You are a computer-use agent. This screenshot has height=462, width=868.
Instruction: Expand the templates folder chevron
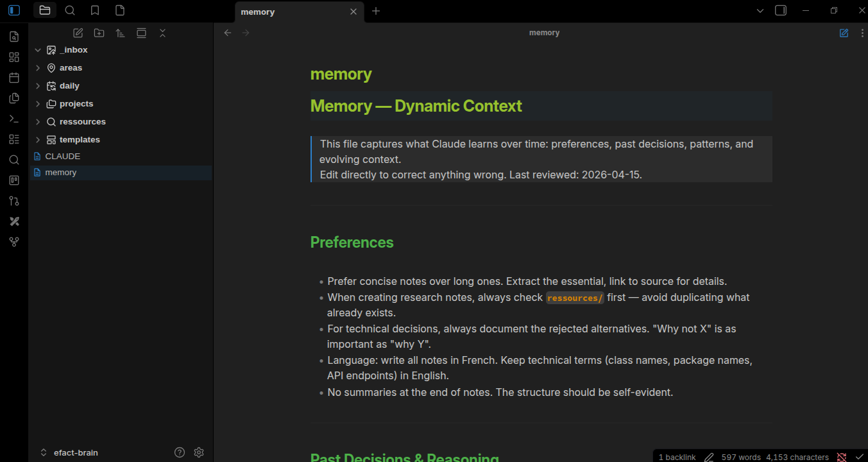click(38, 140)
